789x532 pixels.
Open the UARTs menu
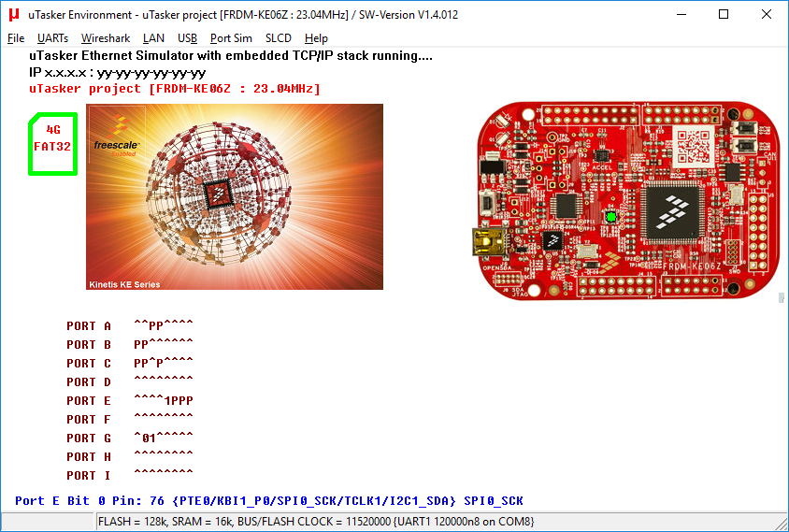[x=52, y=38]
